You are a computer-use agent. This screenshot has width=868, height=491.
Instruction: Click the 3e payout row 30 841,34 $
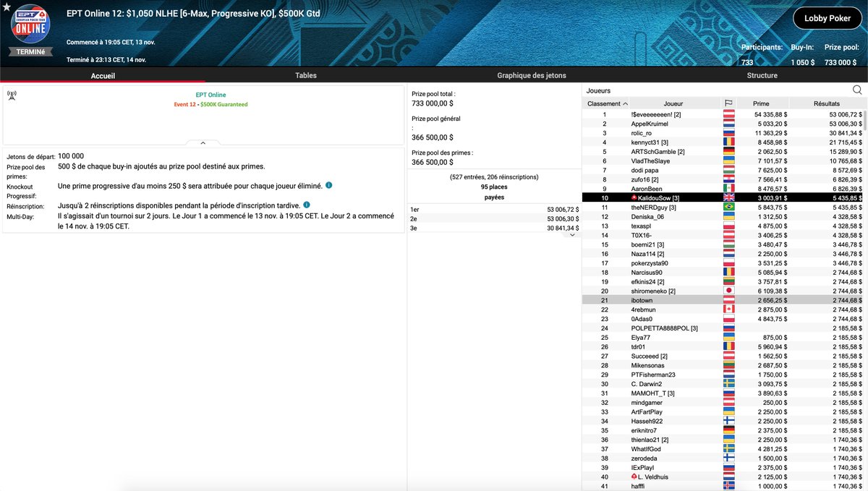(x=494, y=228)
